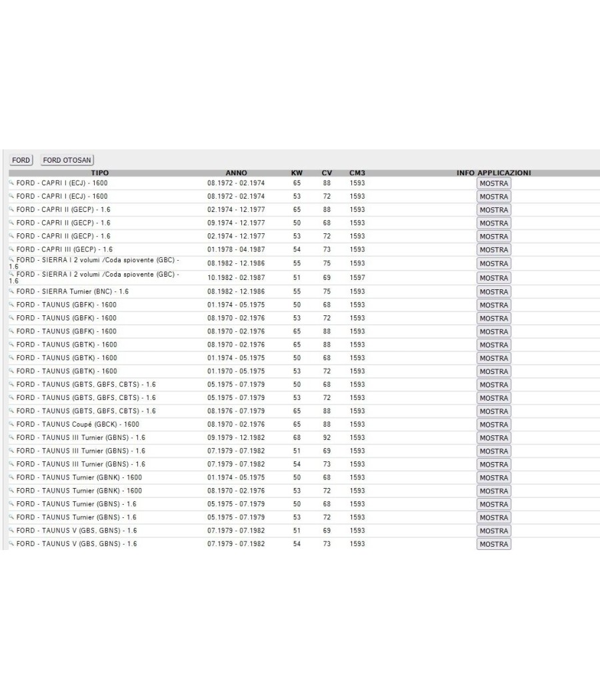Click MOSTRA for TAUNUS V 54 kW row

click(x=494, y=544)
